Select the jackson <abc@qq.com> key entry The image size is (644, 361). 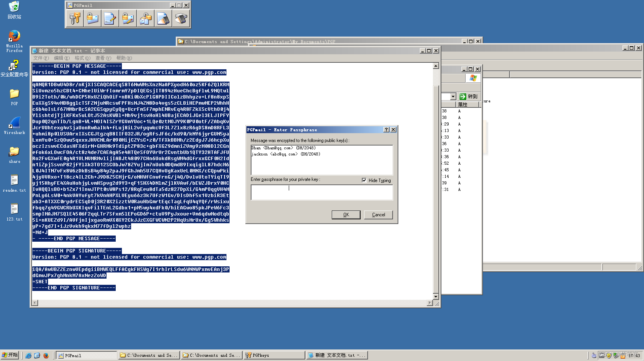pos(286,154)
